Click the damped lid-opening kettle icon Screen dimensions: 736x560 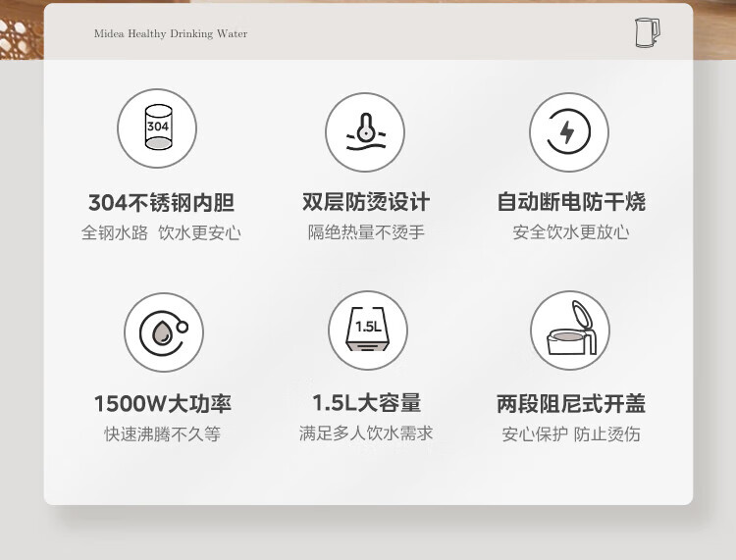click(569, 331)
